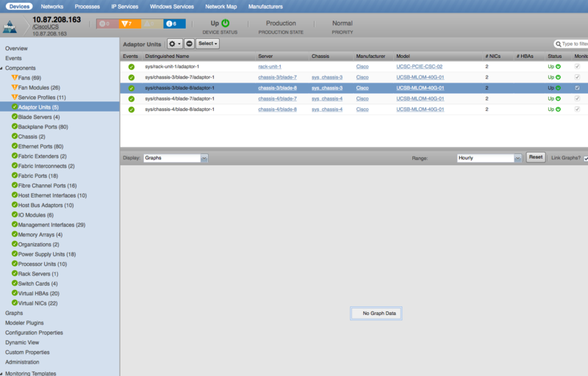The height and width of the screenshot is (376, 588).
Task: Select Host Ethernet Interfaces (10) component
Action: point(52,195)
